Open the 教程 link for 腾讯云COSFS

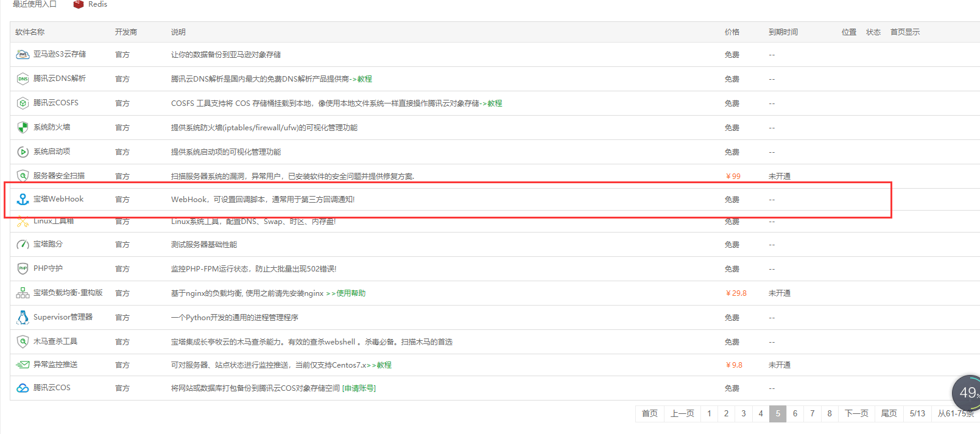(495, 103)
